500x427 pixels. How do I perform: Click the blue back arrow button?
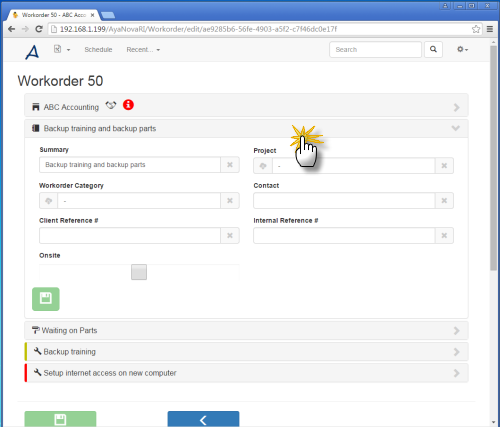coord(203,419)
